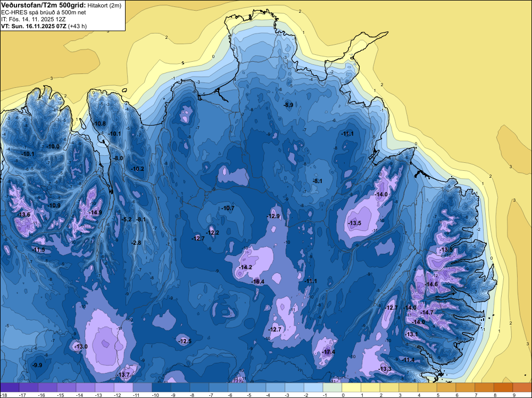The height and width of the screenshot is (398, 532).
Task: Select the -13.1 temperature reading
Action: point(412,334)
